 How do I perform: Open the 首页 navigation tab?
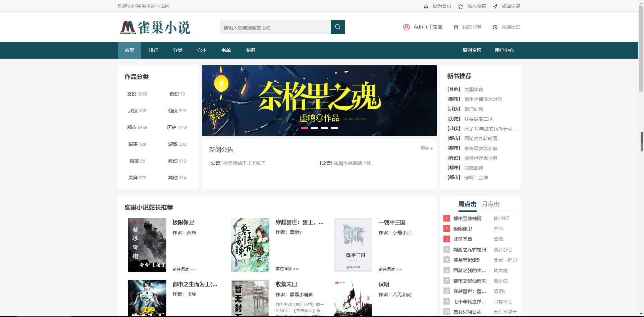[x=129, y=50]
